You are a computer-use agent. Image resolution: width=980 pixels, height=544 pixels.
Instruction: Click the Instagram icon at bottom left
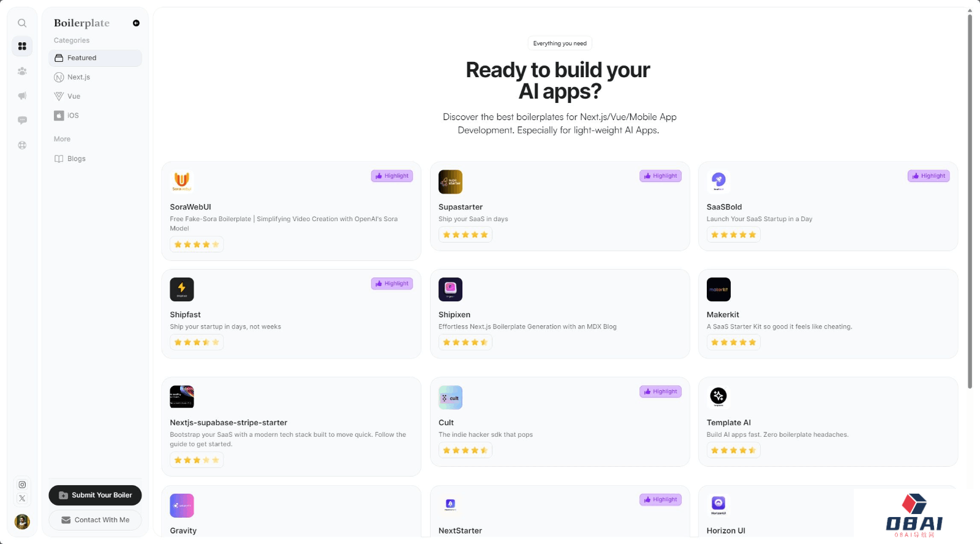coord(22,485)
